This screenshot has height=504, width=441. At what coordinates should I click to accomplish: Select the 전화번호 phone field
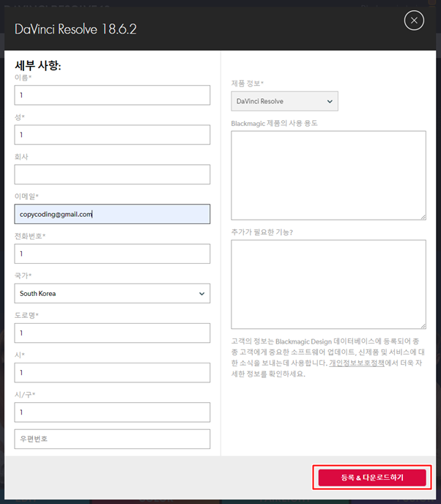tap(112, 253)
